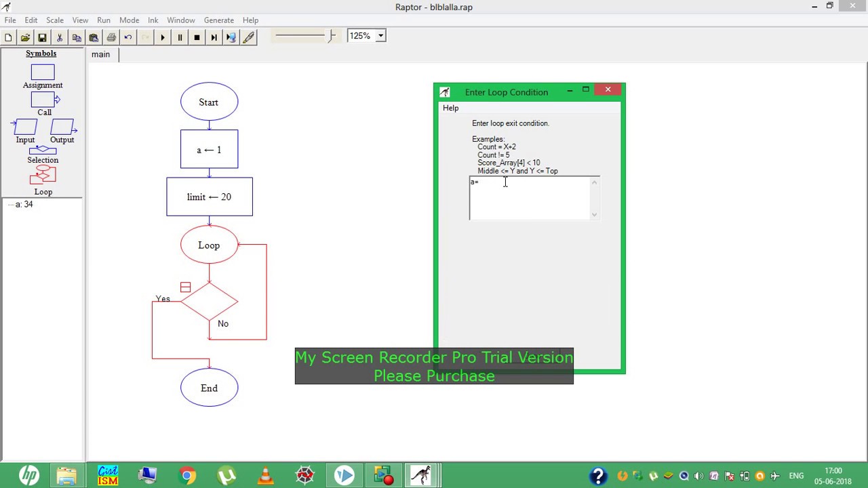The width and height of the screenshot is (868, 488).
Task: Open Google Chrome from taskbar
Action: pos(187,476)
